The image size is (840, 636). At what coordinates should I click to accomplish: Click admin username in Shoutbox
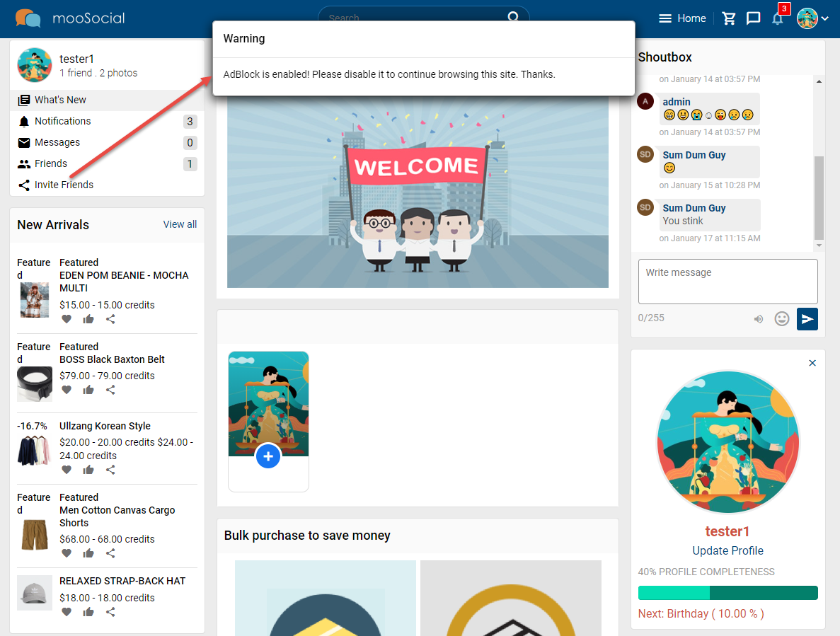[x=677, y=102]
